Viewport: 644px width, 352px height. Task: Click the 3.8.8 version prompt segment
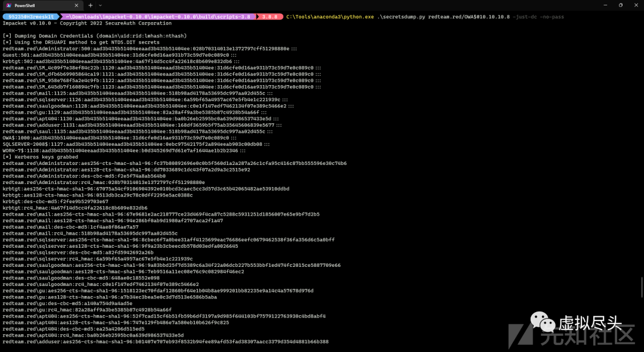click(x=270, y=17)
